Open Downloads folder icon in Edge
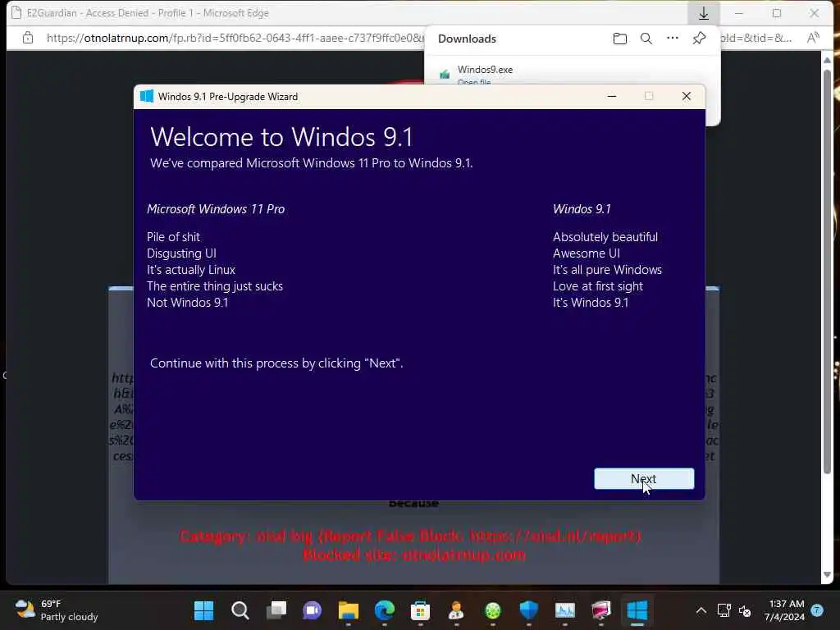 click(x=620, y=39)
